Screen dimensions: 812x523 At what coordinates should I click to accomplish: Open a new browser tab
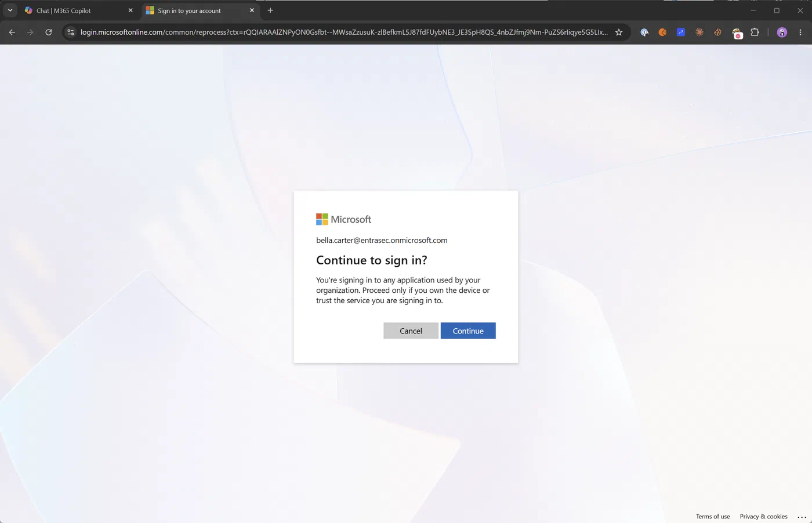point(270,10)
